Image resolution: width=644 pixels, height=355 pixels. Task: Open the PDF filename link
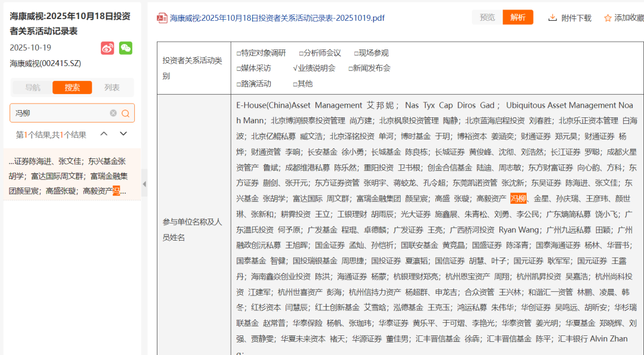277,18
